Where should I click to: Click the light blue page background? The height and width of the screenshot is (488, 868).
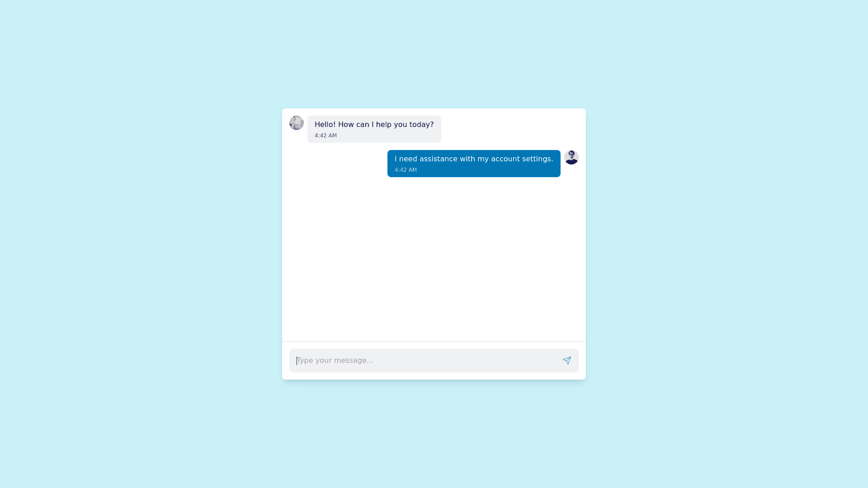click(136, 244)
